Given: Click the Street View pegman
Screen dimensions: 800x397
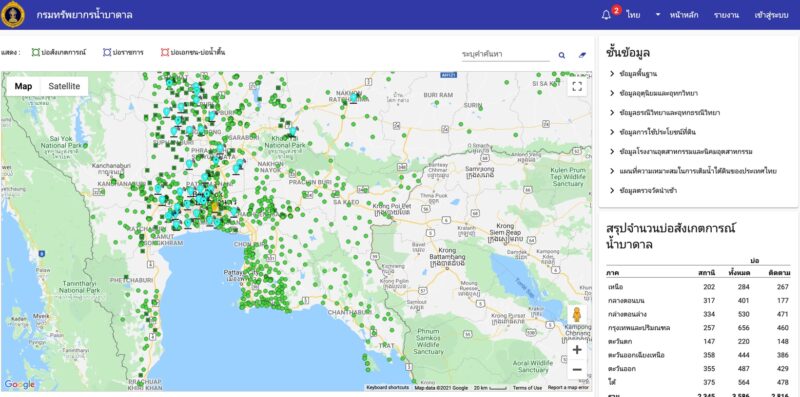Looking at the screenshot, I should 577,314.
